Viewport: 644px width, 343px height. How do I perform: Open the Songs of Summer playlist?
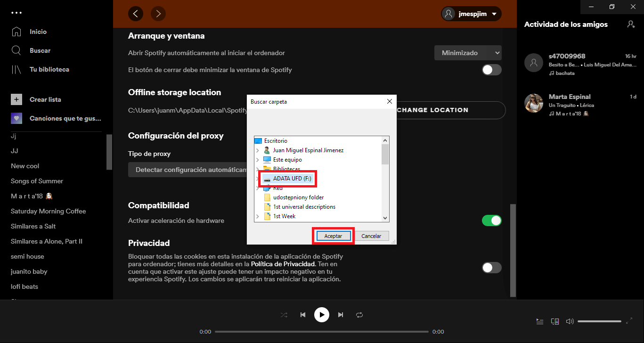tap(37, 181)
